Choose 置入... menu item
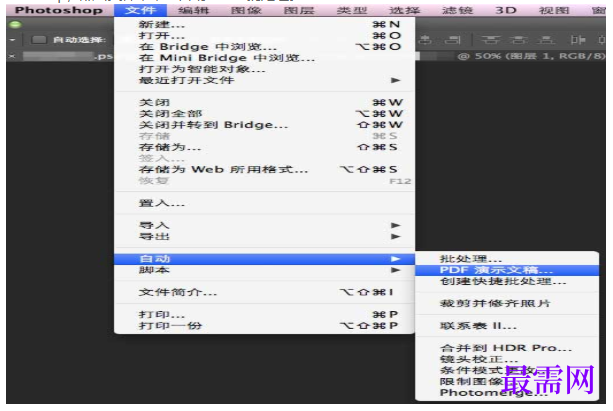Image resolution: width=613 pixels, height=411 pixels. (264, 203)
